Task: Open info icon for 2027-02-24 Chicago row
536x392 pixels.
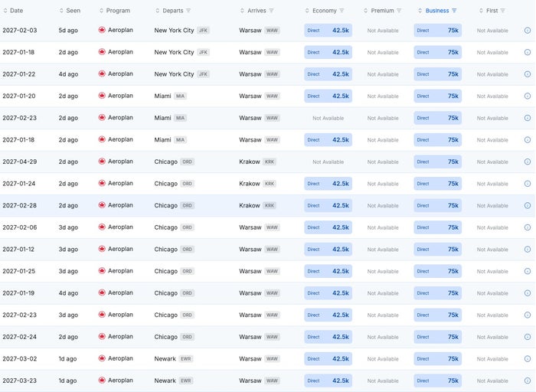Action: click(527, 337)
